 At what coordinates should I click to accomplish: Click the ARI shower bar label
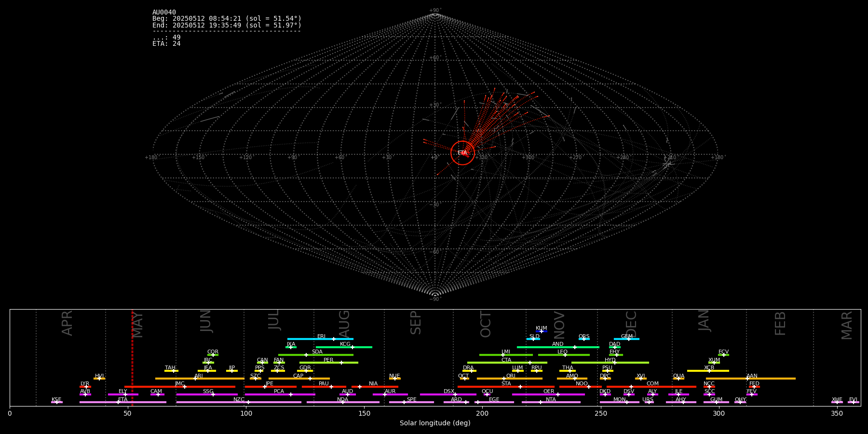coord(199,376)
